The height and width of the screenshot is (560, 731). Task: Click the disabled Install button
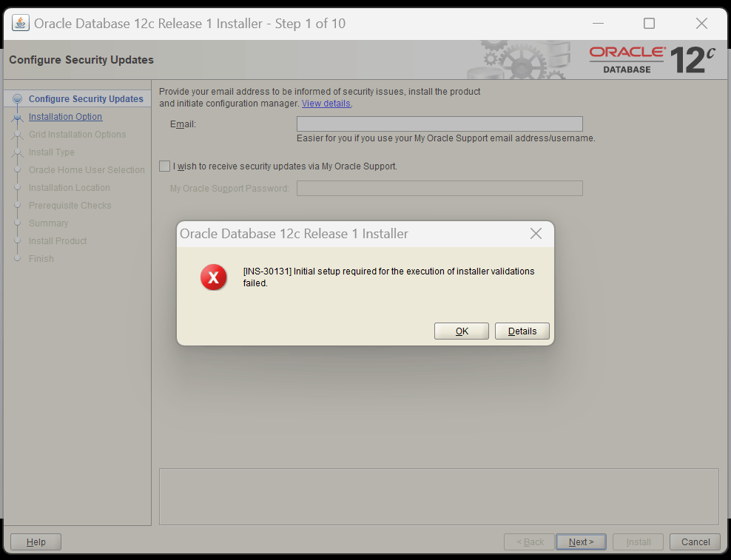pyautogui.click(x=638, y=542)
